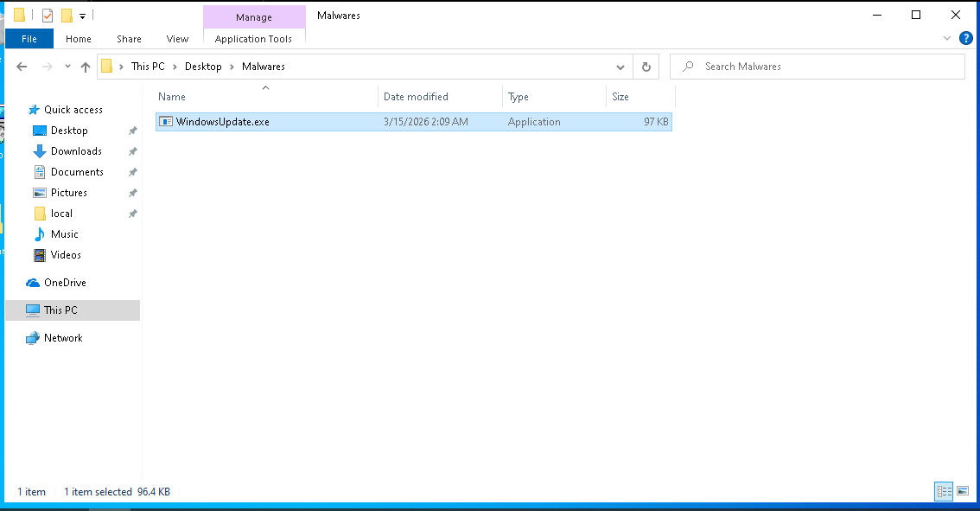
Task: Click the Refresh icon next to address bar
Action: coord(645,66)
